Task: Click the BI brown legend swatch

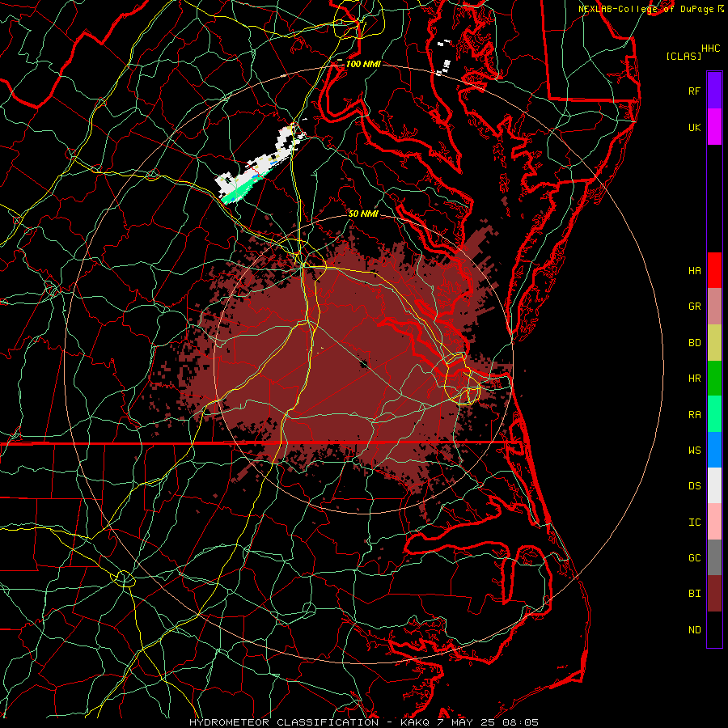Action: [x=714, y=594]
